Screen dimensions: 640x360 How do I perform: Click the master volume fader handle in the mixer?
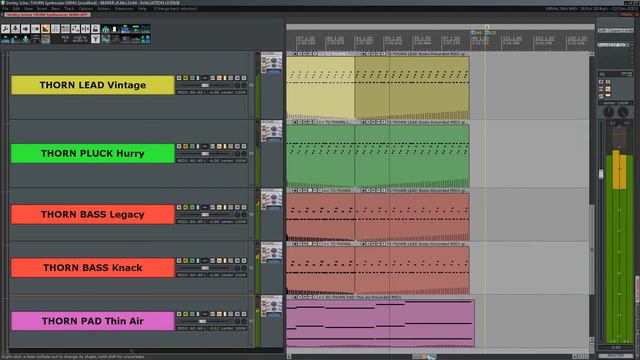point(601,174)
